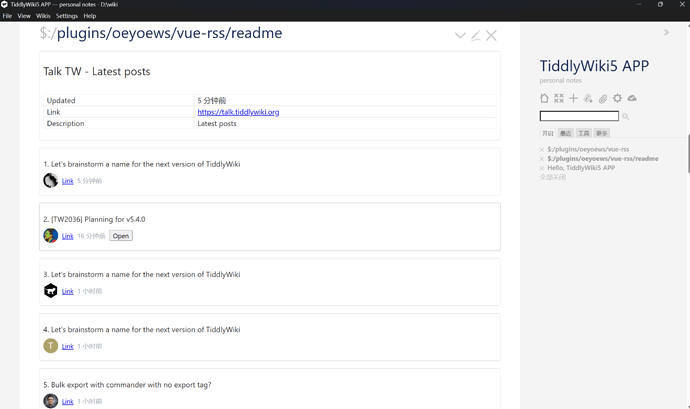The image size is (690, 409).
Task: Switch to the 更多 sidebar tab
Action: tap(602, 133)
